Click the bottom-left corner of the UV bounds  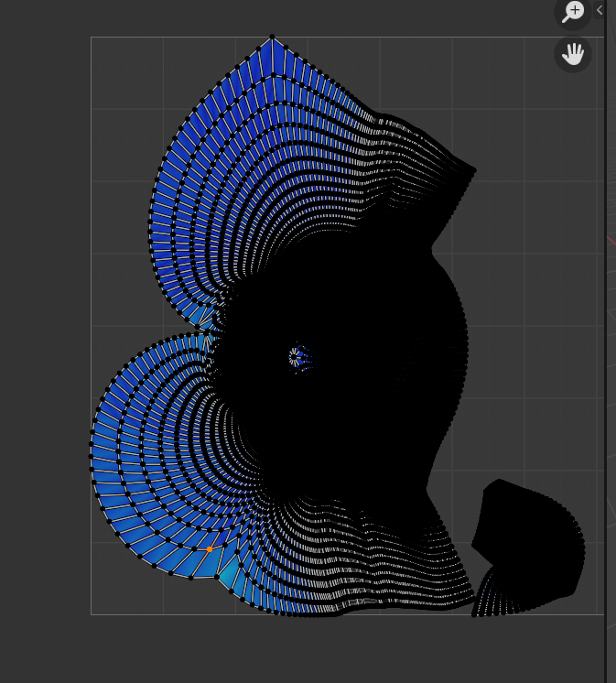point(92,614)
